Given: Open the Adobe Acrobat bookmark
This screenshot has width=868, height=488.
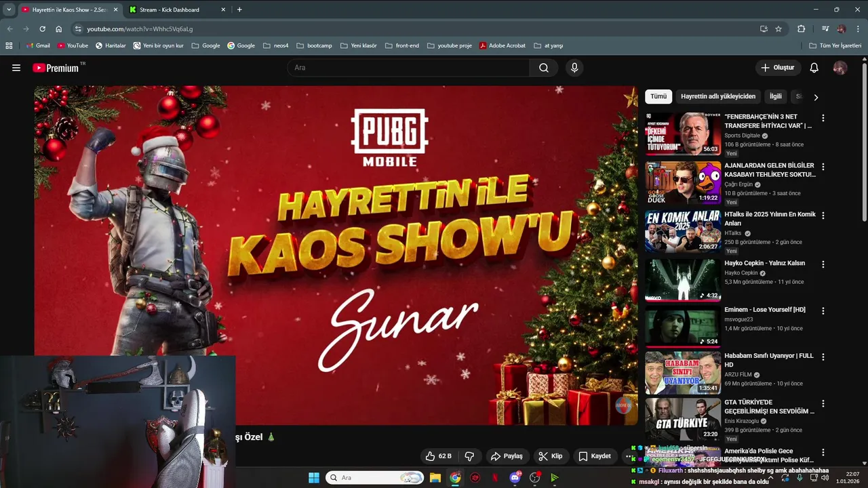Looking at the screenshot, I should click(502, 45).
